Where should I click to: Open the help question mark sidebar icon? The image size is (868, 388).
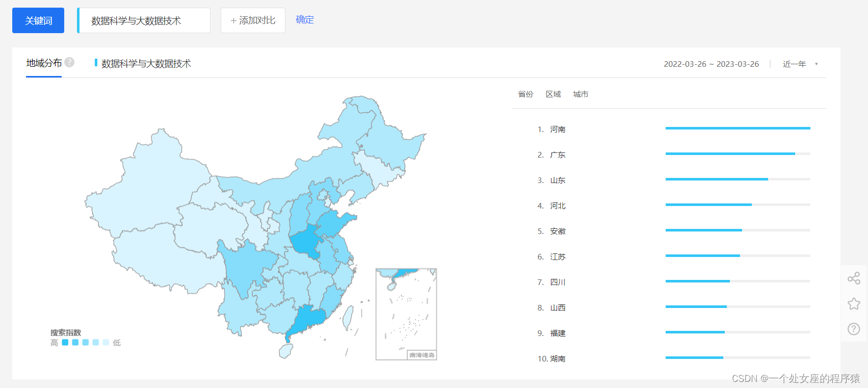(854, 329)
